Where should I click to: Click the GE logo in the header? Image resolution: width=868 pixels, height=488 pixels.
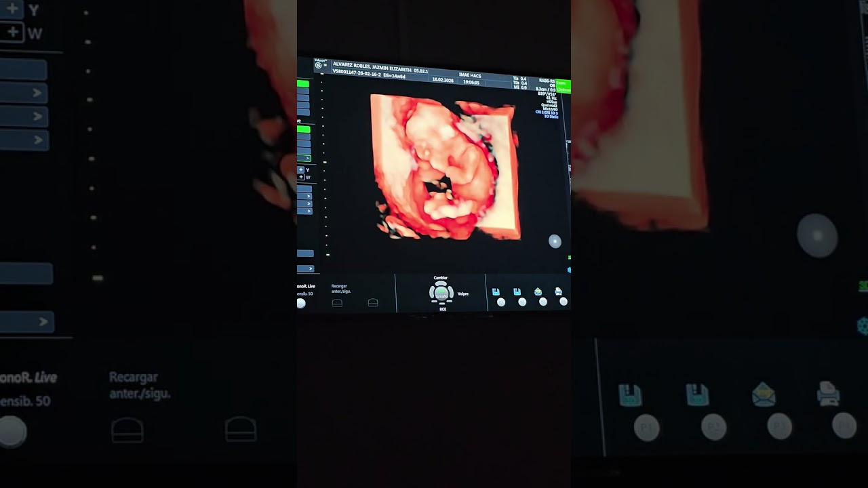tap(318, 65)
